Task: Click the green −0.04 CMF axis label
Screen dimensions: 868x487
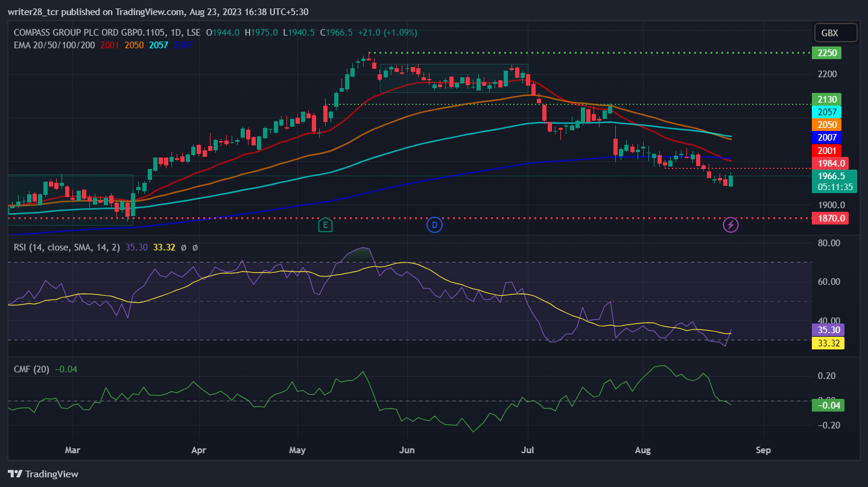Action: click(x=828, y=406)
